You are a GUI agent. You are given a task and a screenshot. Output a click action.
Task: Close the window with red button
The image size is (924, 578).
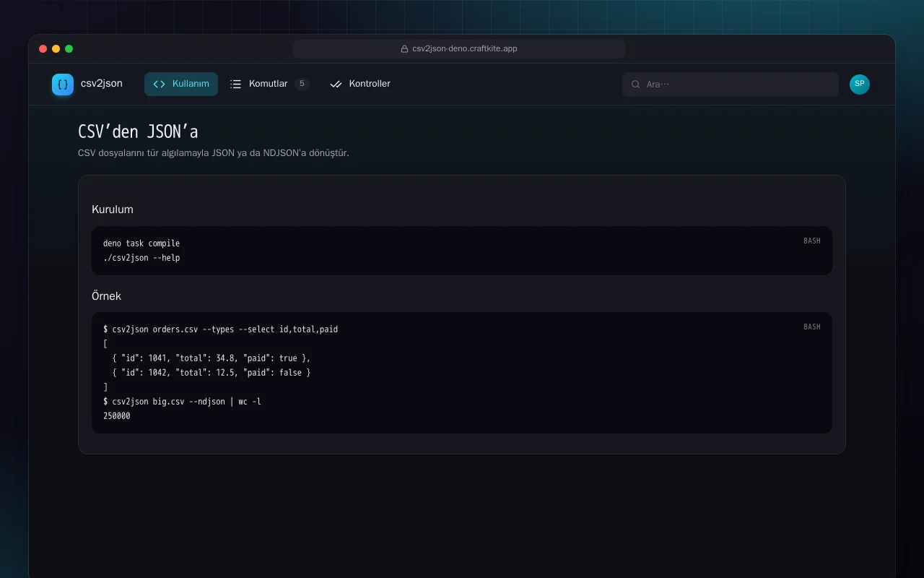point(43,49)
